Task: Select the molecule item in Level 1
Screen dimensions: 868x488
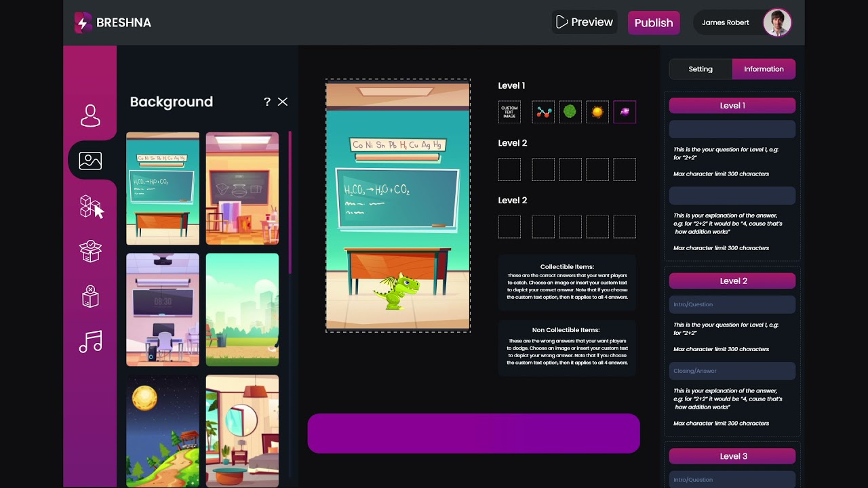Action: click(543, 113)
